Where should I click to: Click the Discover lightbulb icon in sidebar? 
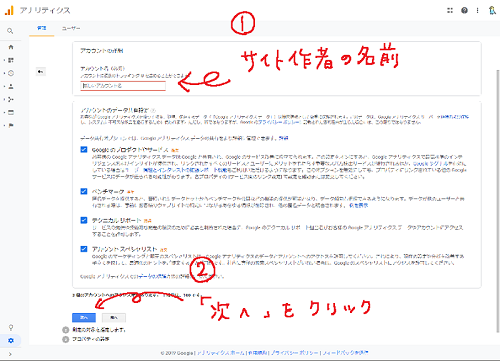point(11,327)
